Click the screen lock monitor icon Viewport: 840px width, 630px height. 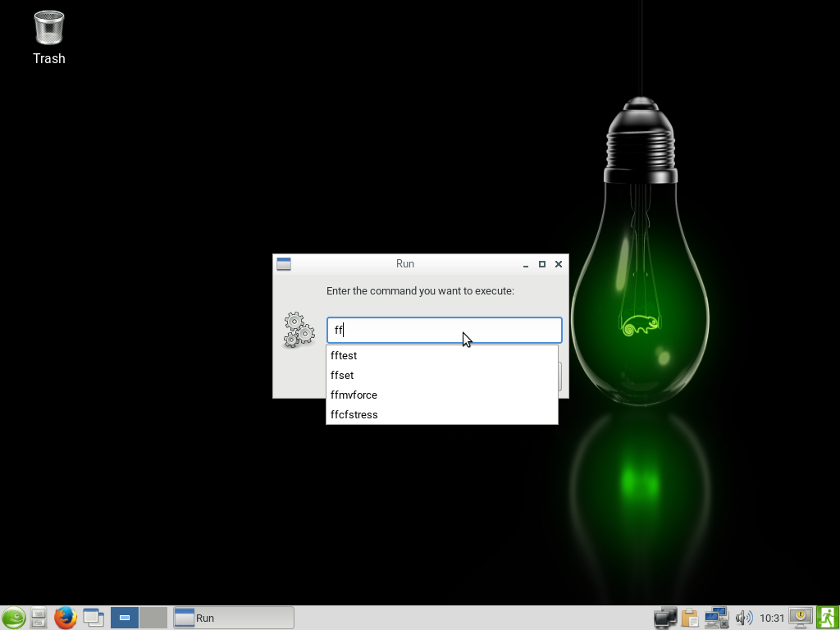801,618
